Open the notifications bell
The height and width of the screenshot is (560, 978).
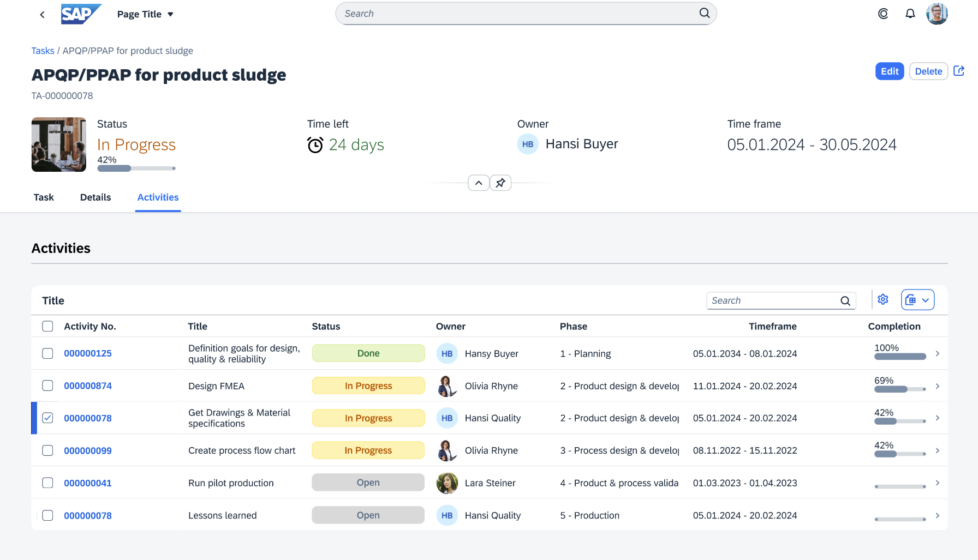tap(910, 13)
